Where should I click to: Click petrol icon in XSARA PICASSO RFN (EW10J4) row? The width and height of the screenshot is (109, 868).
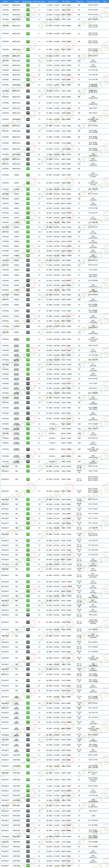(x=28, y=443)
